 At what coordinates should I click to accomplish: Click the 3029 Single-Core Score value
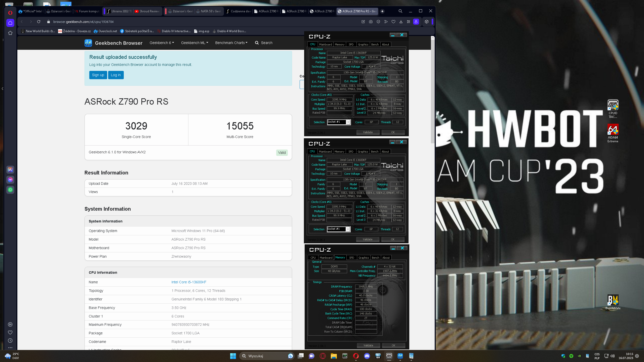pyautogui.click(x=136, y=126)
